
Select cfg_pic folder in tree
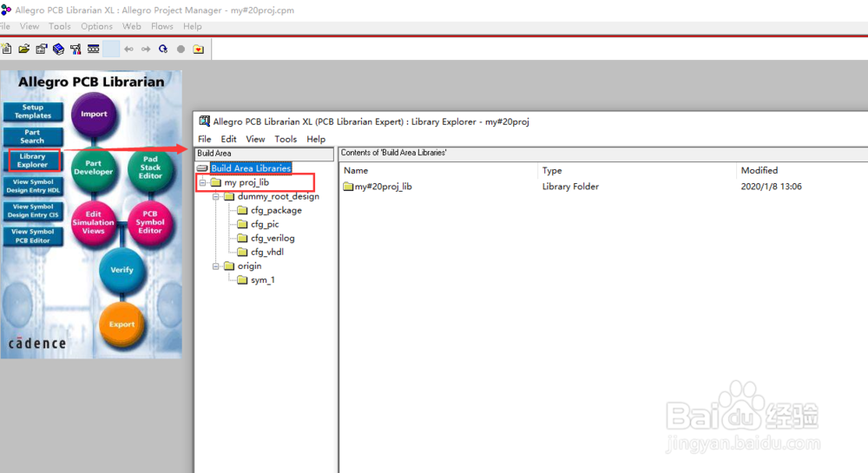[265, 224]
